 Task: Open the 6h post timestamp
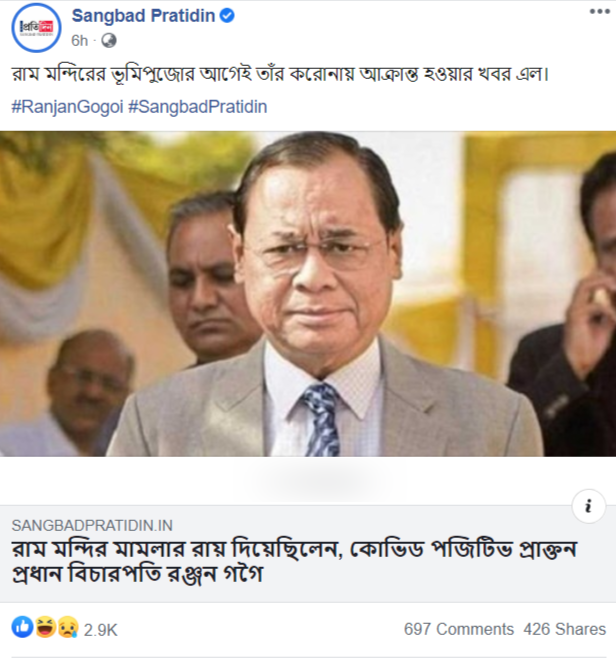pos(80,40)
